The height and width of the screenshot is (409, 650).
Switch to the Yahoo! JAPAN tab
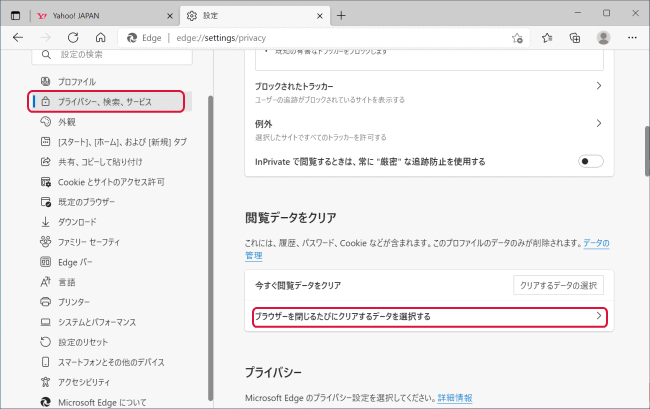tap(106, 16)
